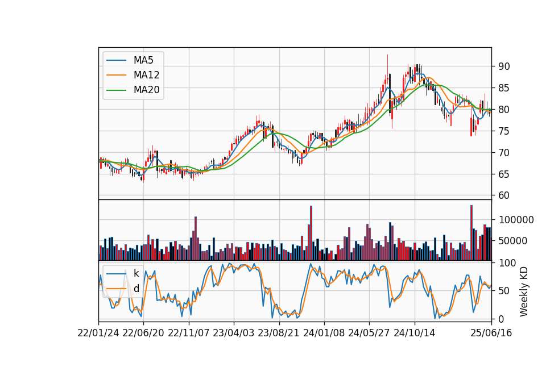This screenshot has width=546, height=392.
Task: Click the 90 price axis label
Action: 504,66
